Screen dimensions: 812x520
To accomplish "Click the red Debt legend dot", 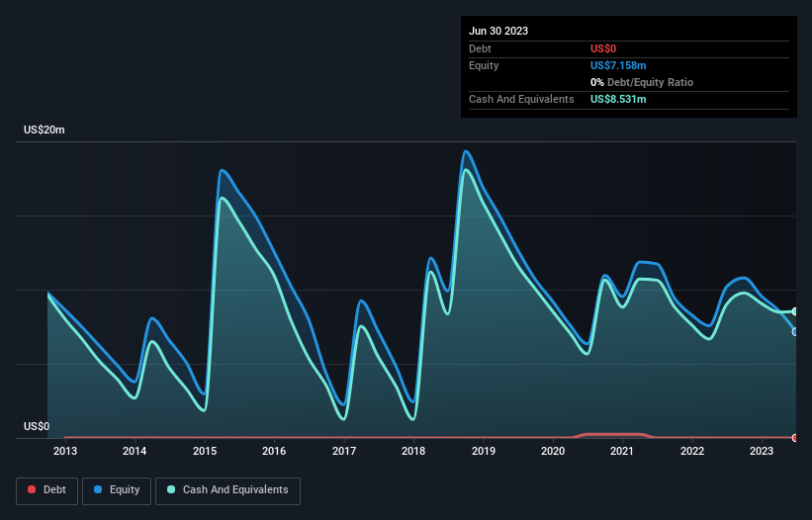I will click(32, 489).
